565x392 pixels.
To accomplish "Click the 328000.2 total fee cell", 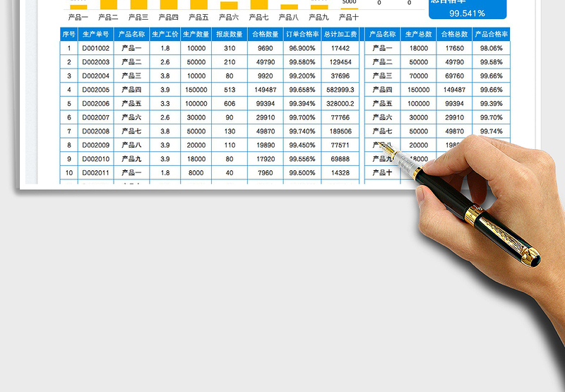I will (x=340, y=103).
